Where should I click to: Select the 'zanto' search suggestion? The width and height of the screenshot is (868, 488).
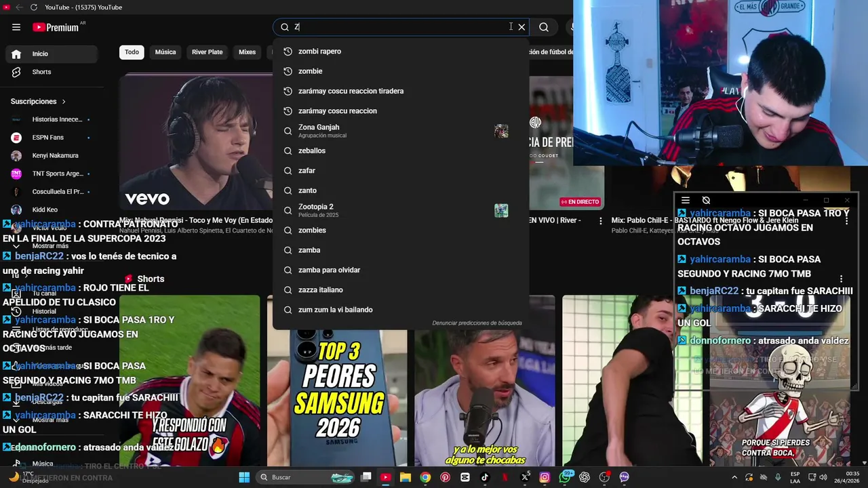(401, 190)
